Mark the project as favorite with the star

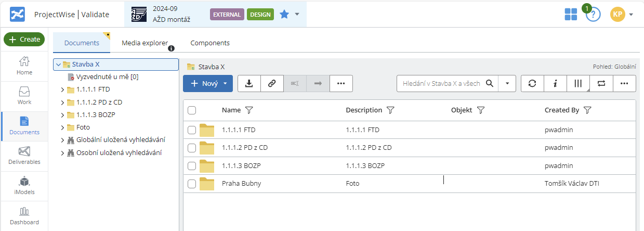point(284,15)
